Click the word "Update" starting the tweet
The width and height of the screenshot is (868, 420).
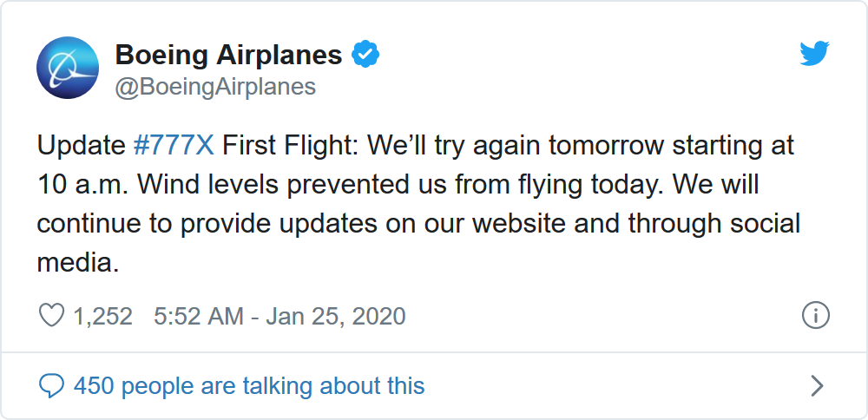[82, 145]
